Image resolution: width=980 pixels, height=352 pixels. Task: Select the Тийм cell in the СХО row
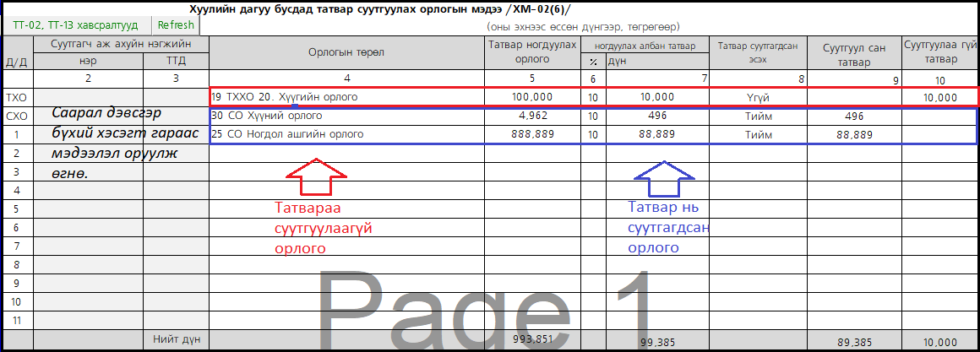pyautogui.click(x=758, y=116)
